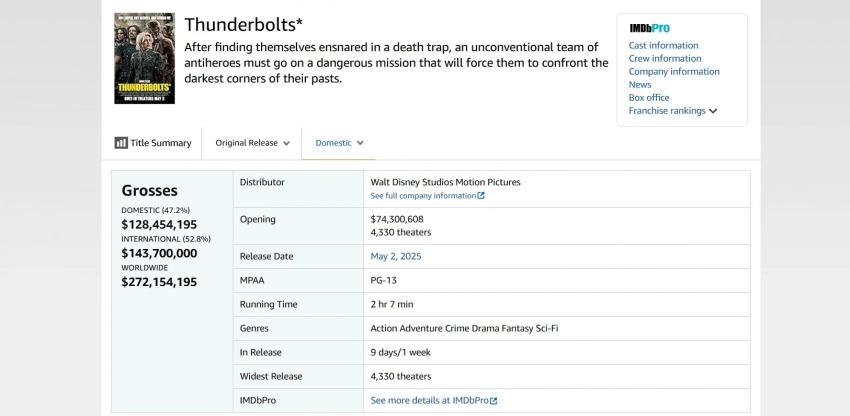This screenshot has height=416, width=850.
Task: Click the Thunderbolts* movie poster thumbnail
Action: click(144, 58)
